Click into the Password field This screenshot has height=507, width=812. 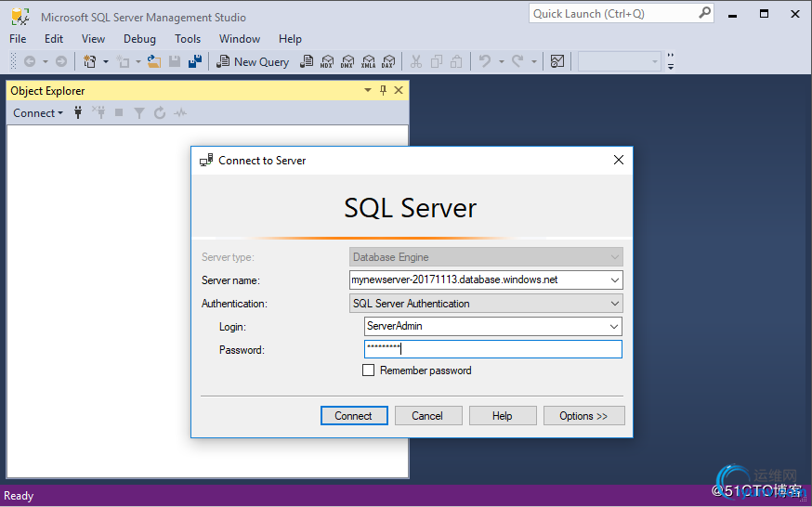click(493, 349)
